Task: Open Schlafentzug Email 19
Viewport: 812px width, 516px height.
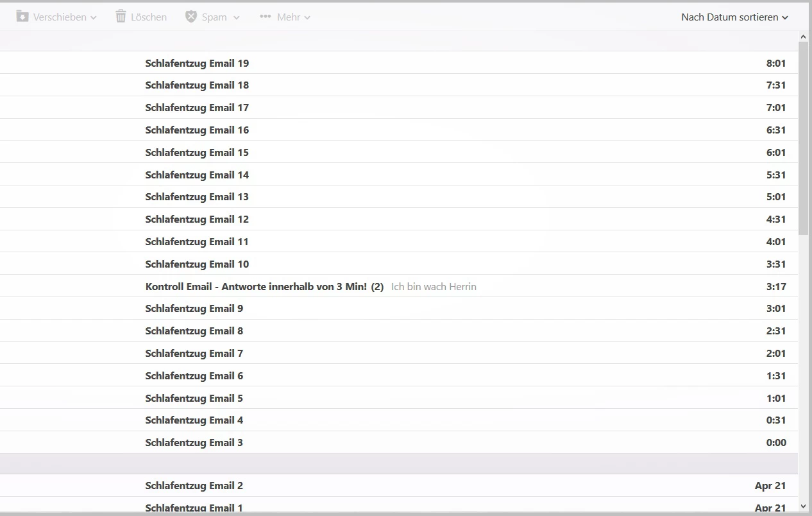Action: [197, 63]
